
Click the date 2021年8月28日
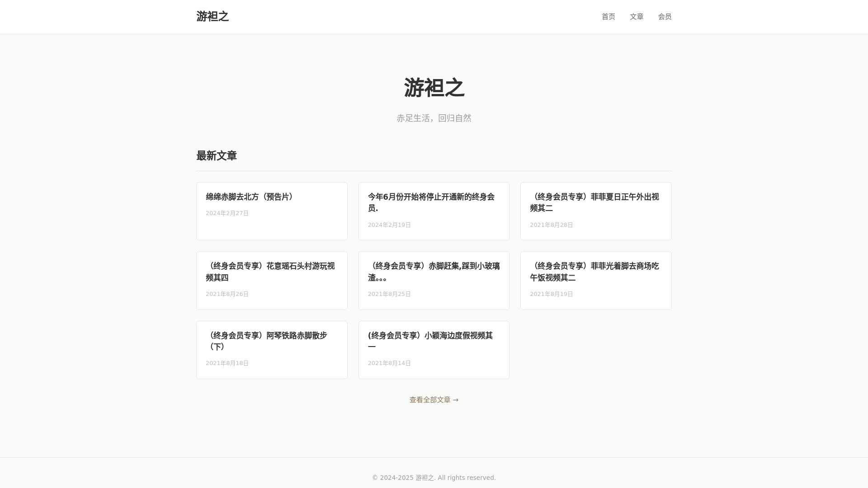[551, 225]
